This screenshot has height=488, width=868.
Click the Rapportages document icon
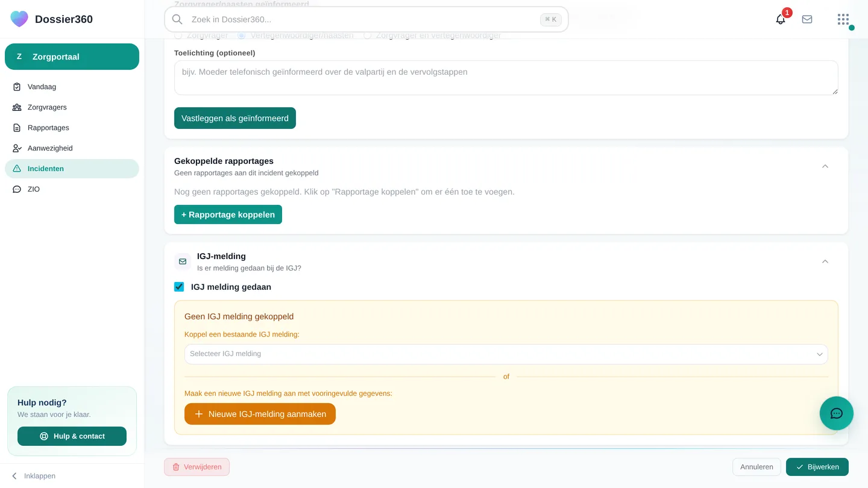17,128
